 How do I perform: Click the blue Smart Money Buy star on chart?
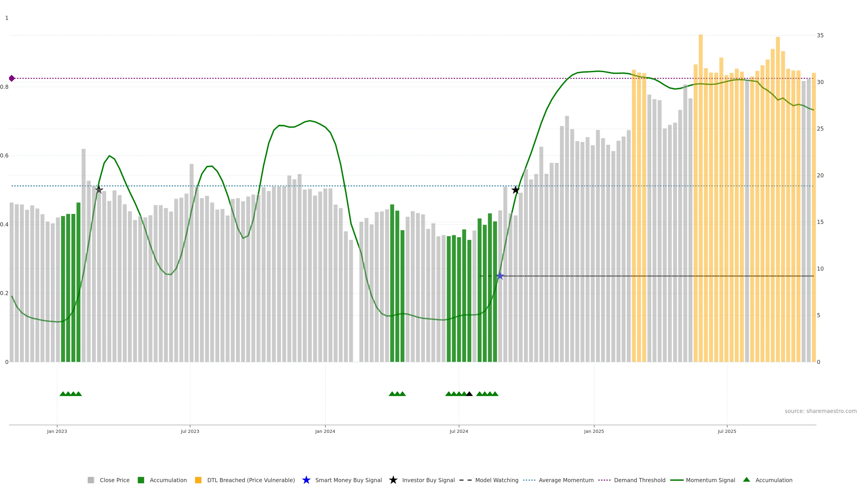[x=500, y=276]
